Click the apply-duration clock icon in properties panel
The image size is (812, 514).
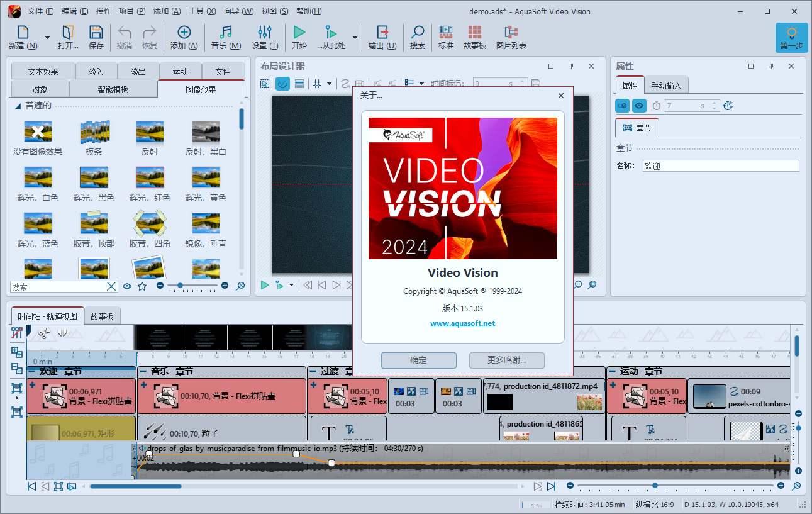[x=728, y=106]
